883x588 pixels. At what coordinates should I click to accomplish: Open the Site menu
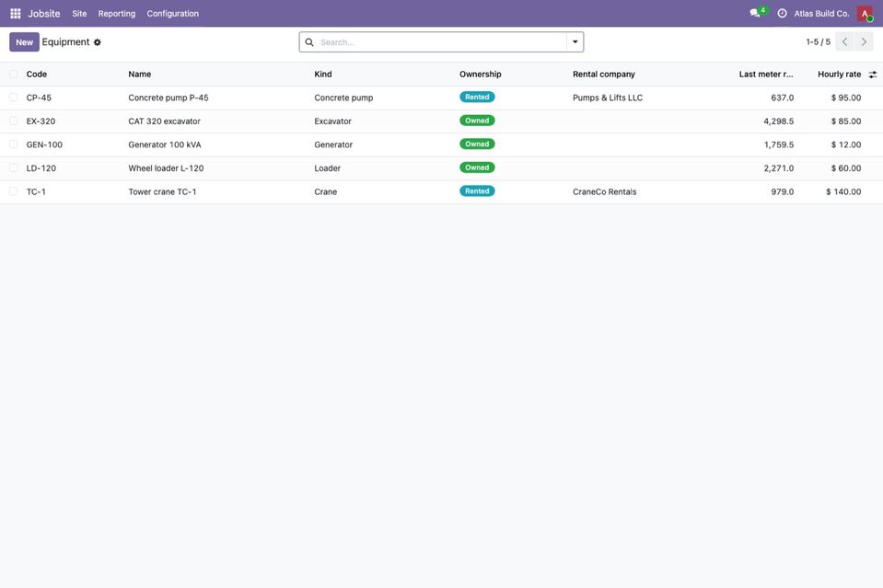[79, 14]
